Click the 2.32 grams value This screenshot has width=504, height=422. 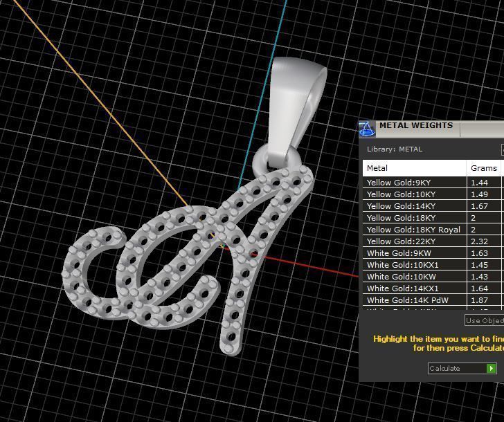click(x=479, y=241)
